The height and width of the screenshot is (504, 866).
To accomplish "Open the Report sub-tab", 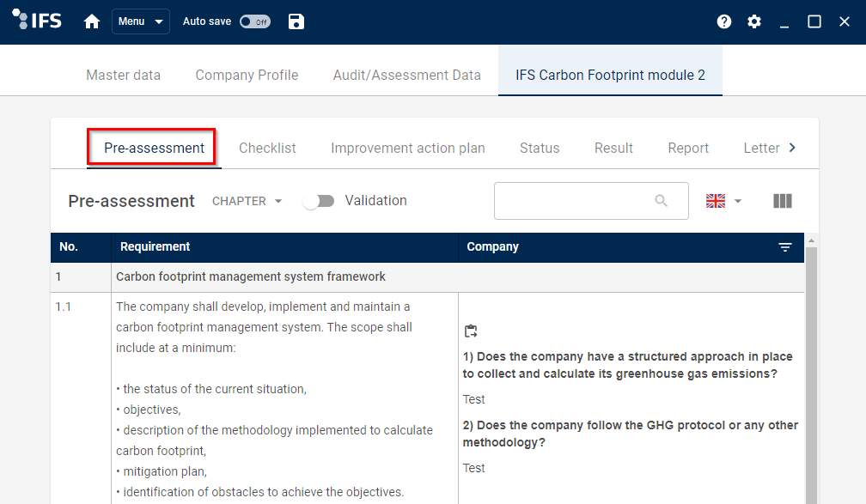I will [x=688, y=148].
